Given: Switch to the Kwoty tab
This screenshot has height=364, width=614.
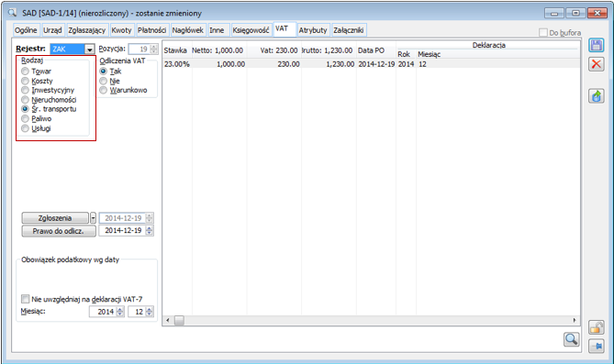Looking at the screenshot, I should 121,30.
